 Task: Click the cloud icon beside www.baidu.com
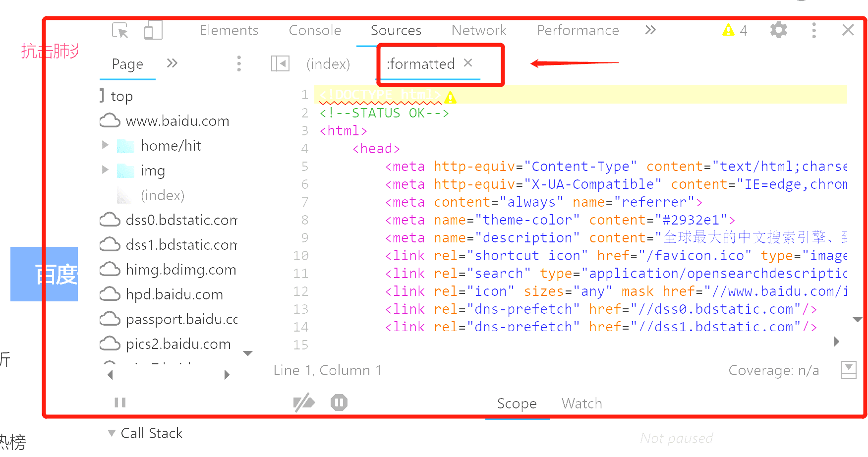pos(110,120)
